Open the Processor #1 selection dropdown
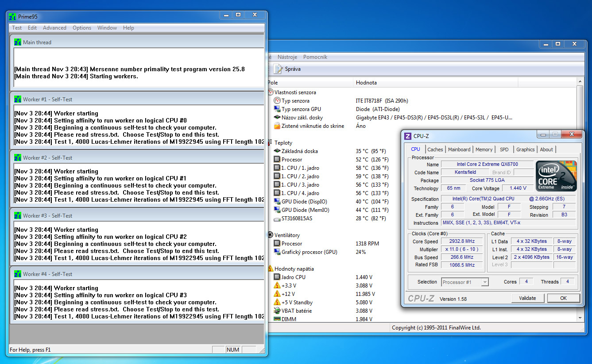Image resolution: width=592 pixels, height=364 pixels. point(465,282)
